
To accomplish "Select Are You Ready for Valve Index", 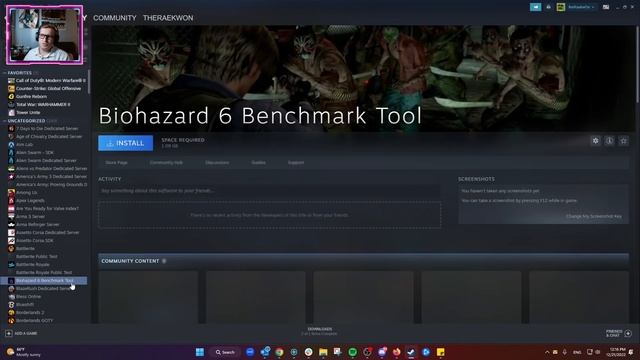I will (47, 209).
